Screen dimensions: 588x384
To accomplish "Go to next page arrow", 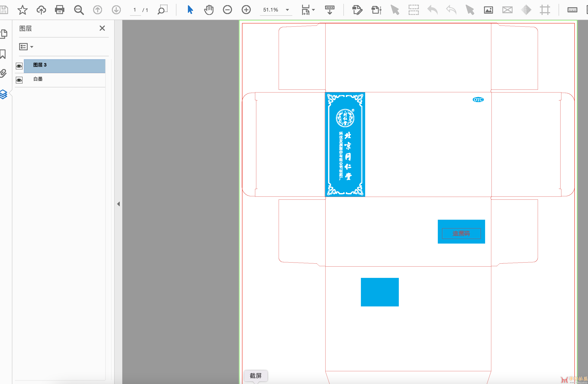I will (116, 10).
